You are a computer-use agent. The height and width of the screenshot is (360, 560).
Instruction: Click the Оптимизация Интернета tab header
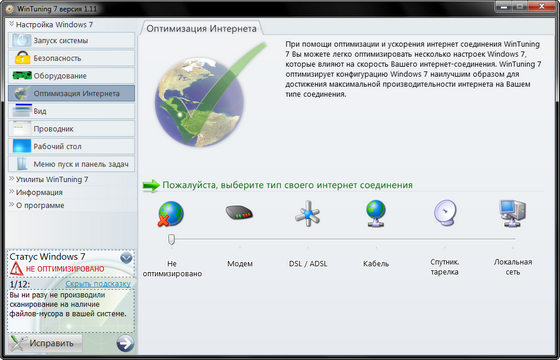pos(201,28)
